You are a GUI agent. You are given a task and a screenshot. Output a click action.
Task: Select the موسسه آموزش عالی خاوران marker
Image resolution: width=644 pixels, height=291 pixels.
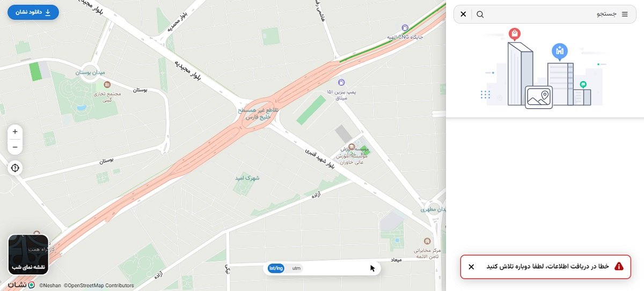tap(351, 147)
